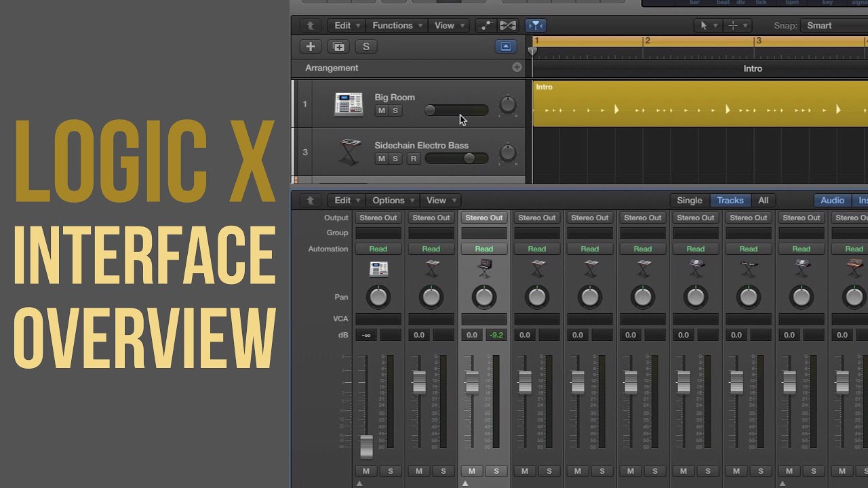
Task: Click the green -9.2 peak level display
Action: [x=496, y=335]
